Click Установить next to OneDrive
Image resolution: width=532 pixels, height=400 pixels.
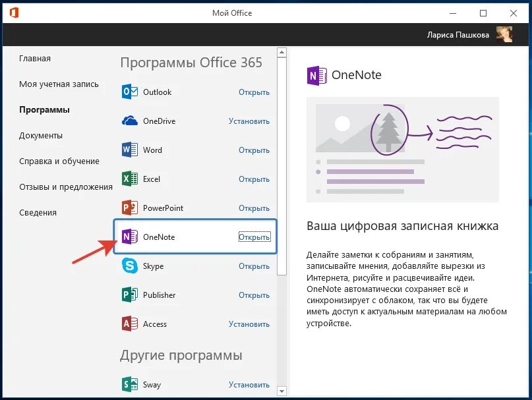click(249, 121)
